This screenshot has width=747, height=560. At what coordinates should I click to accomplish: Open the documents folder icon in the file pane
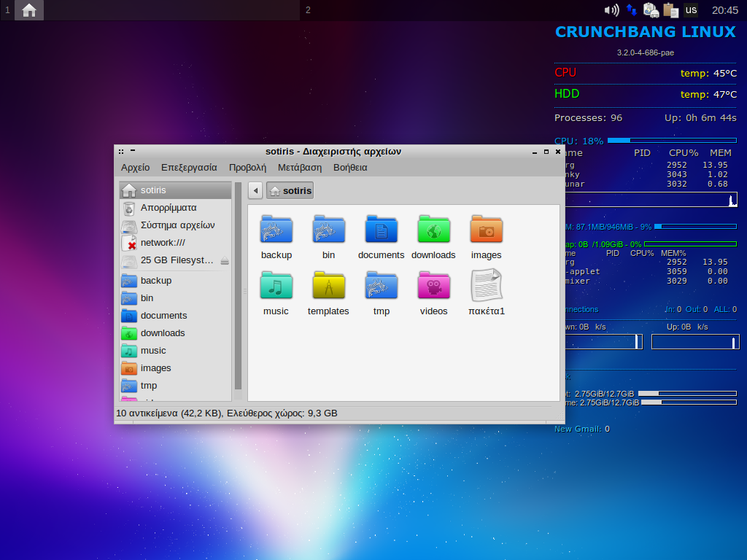point(381,230)
